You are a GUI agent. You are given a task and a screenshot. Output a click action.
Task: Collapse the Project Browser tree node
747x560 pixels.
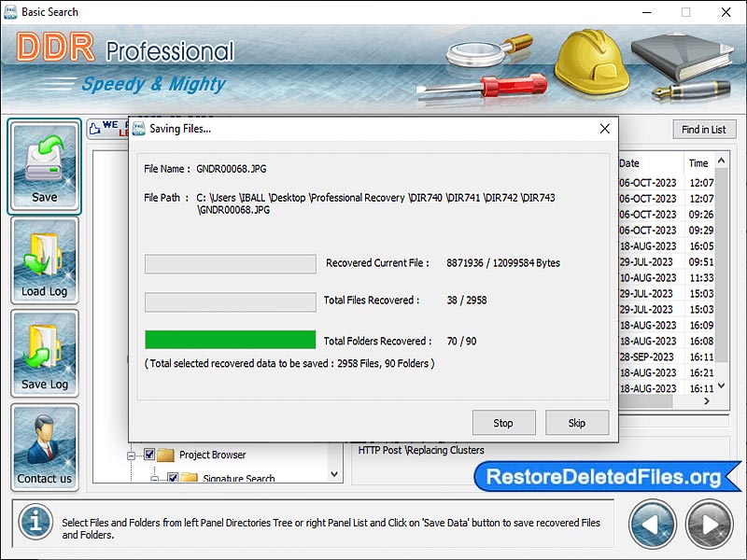tap(134, 455)
